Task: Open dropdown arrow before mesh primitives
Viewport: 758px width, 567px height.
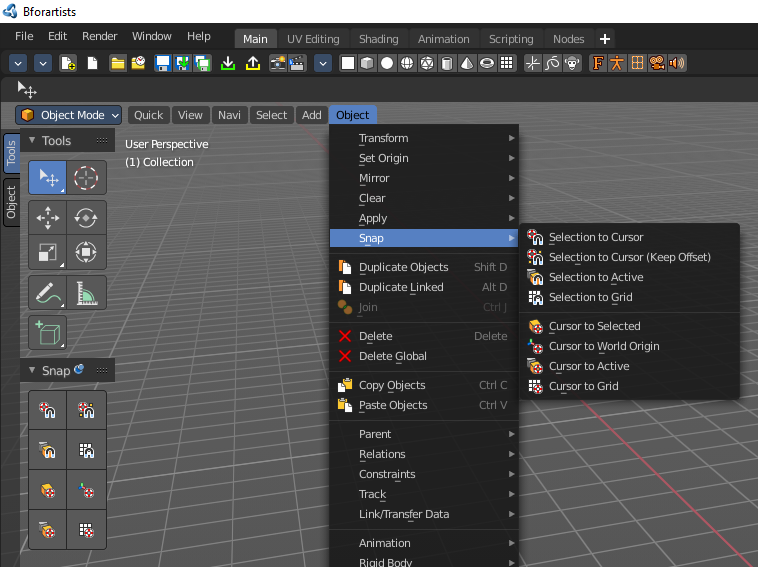Action: pyautogui.click(x=323, y=63)
